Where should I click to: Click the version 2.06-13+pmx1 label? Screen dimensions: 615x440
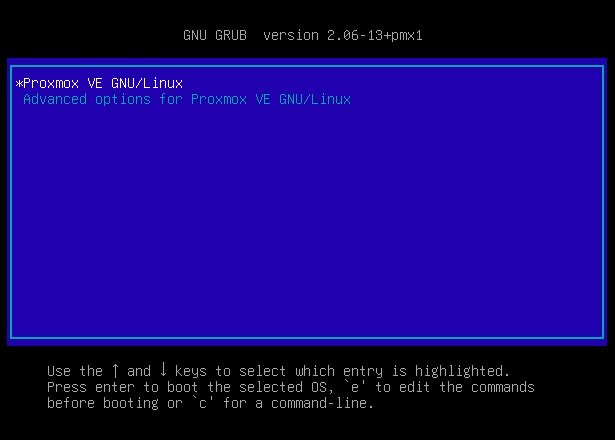(343, 36)
